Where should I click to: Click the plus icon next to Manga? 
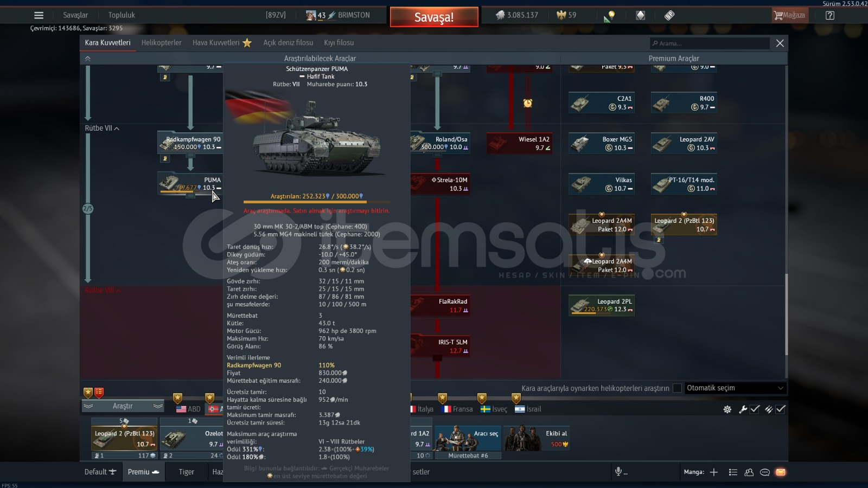(714, 472)
